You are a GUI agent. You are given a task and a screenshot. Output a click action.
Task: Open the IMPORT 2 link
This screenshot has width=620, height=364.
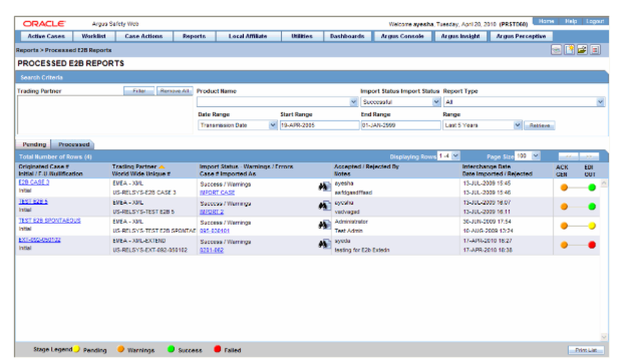pyautogui.click(x=211, y=212)
